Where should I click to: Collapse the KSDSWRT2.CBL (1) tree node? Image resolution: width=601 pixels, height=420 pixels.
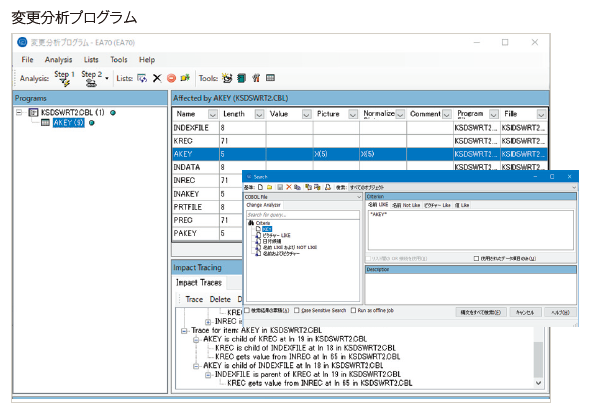(19, 113)
